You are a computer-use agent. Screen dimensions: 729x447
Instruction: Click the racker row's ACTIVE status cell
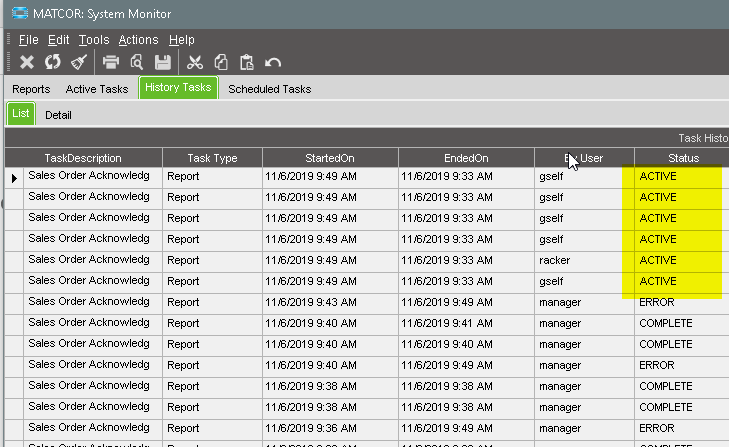point(682,260)
